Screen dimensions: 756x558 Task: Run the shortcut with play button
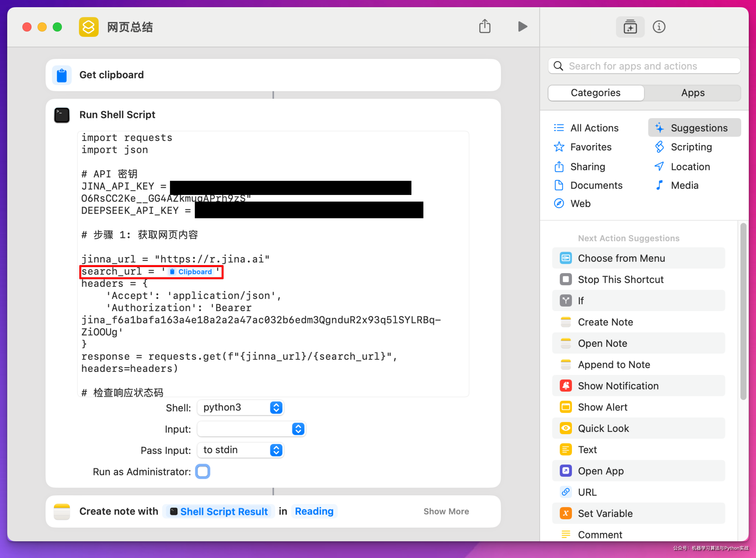click(522, 27)
